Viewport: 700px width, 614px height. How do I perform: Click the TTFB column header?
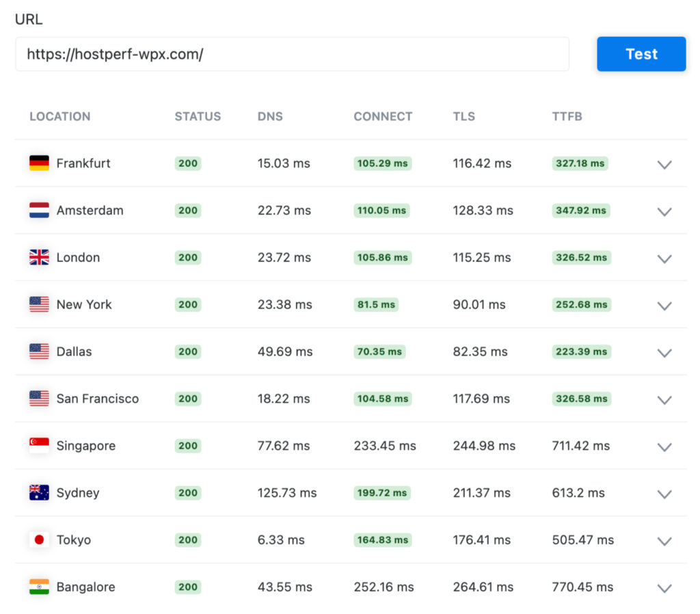click(x=567, y=116)
